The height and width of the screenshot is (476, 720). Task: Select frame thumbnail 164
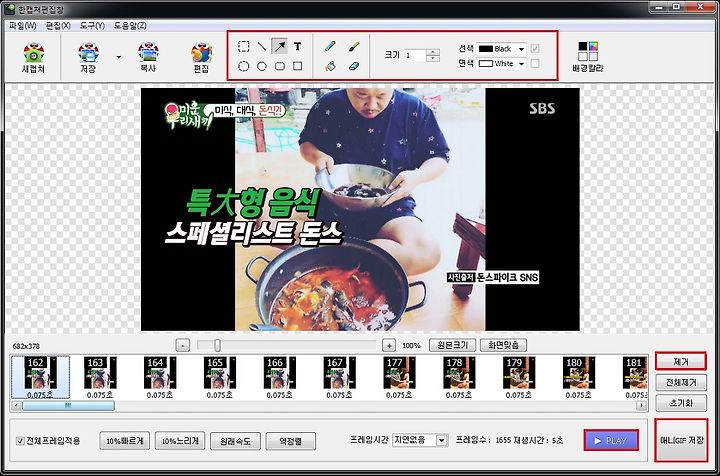tap(160, 377)
